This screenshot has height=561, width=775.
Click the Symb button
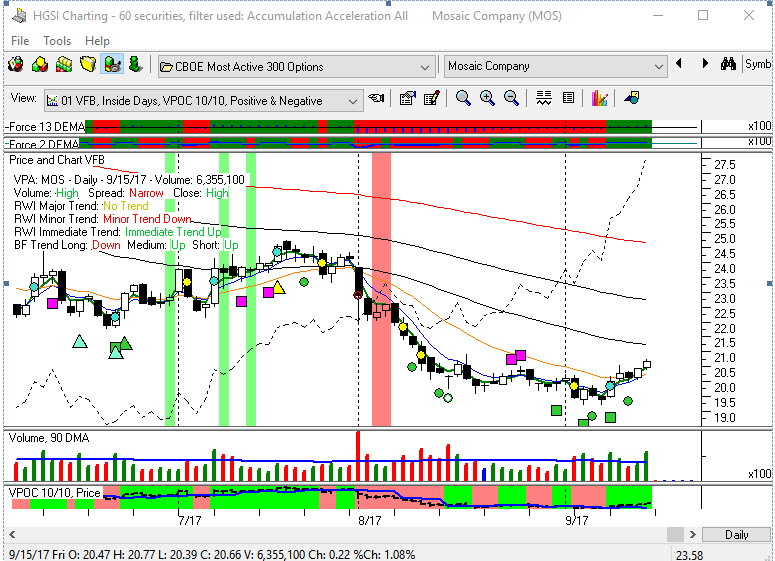tap(758, 64)
